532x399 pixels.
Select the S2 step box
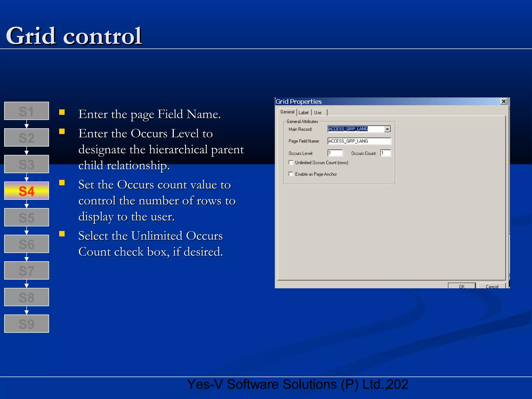coord(26,138)
